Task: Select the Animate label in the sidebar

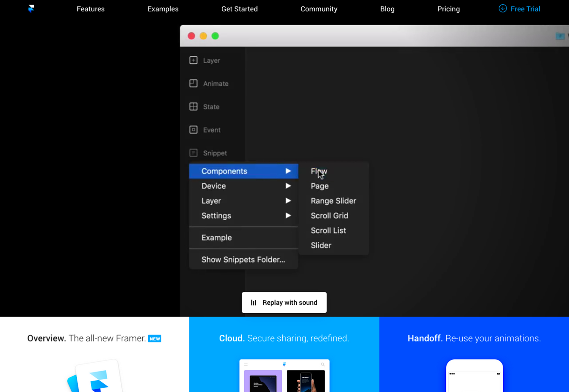Action: [216, 84]
